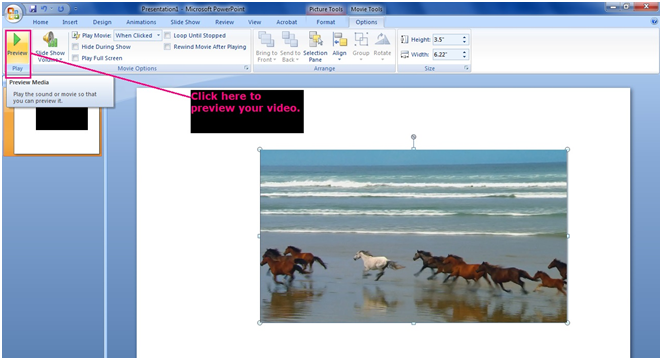This screenshot has width=662, height=361.
Task: Enable Loop Until Stopped checkbox
Action: 168,35
